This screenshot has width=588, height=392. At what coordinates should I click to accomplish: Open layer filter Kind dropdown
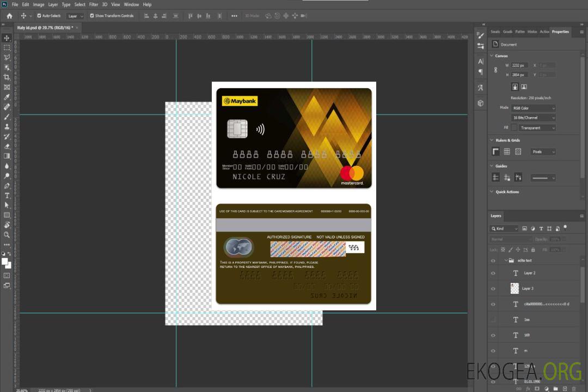click(504, 229)
